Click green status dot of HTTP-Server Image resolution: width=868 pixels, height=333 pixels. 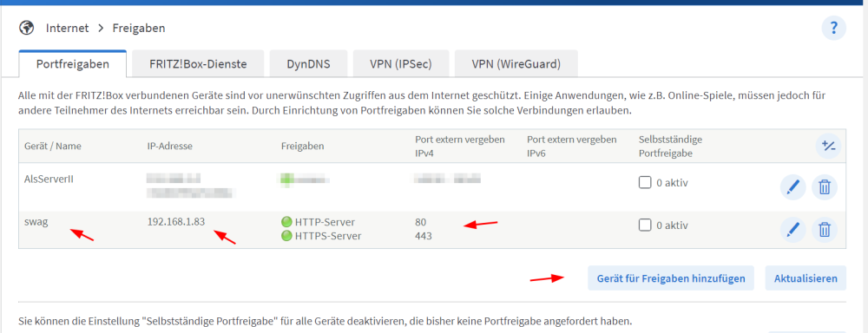tap(286, 222)
